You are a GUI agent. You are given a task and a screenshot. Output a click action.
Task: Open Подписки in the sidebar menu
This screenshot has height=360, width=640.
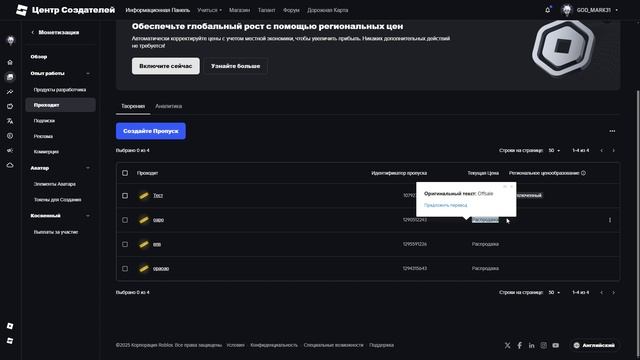44,121
